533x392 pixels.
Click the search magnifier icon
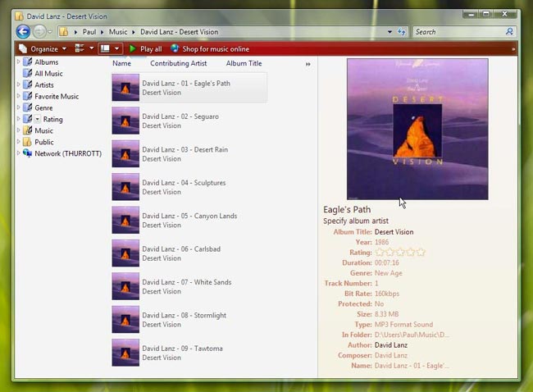(509, 32)
